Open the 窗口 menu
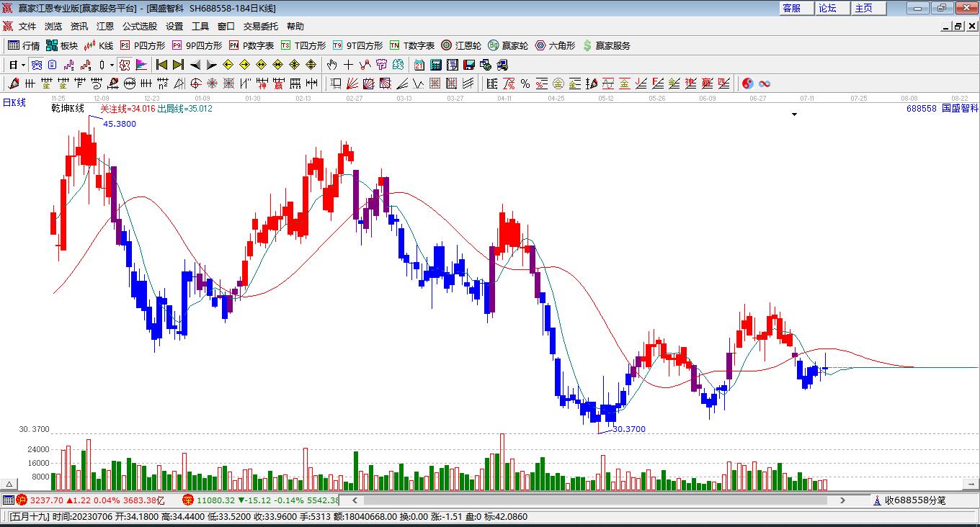The image size is (980, 527). point(226,27)
